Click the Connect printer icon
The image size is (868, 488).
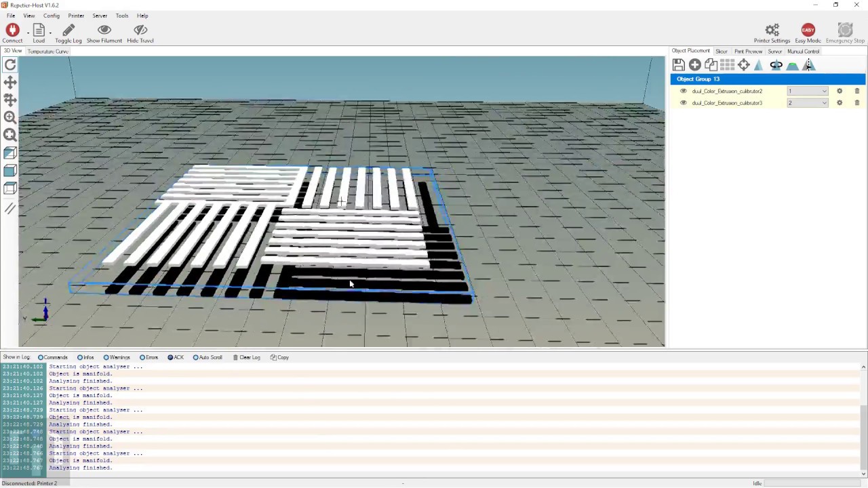pyautogui.click(x=12, y=30)
